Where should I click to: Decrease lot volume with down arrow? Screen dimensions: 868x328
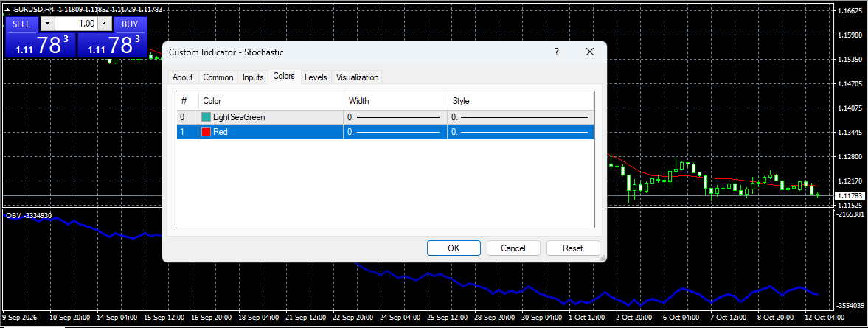[48, 24]
